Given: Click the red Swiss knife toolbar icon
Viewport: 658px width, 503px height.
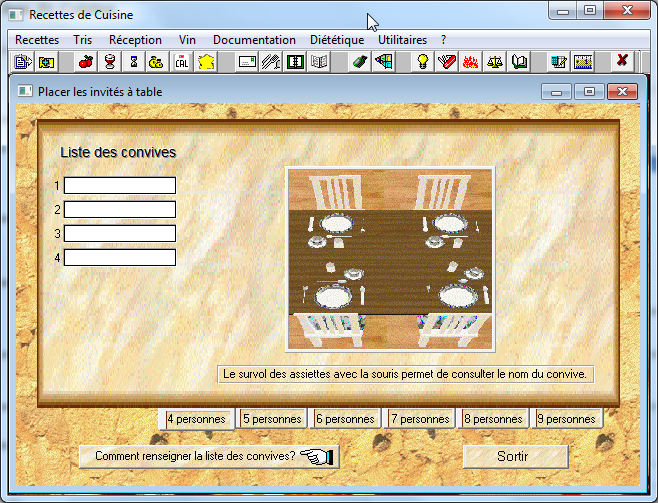Looking at the screenshot, I should tap(446, 62).
